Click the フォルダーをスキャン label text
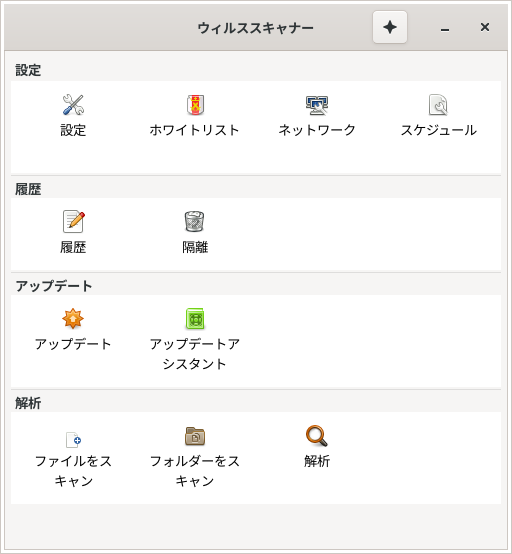The image size is (512, 554). tap(195, 471)
